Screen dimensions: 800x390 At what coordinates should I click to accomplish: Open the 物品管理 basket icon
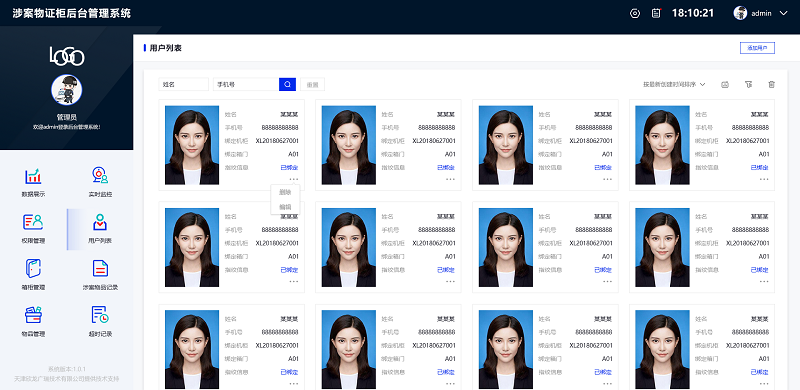click(33, 314)
